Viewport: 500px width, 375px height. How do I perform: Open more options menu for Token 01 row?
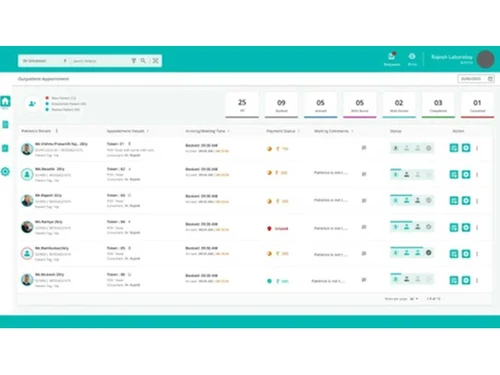[x=477, y=148]
